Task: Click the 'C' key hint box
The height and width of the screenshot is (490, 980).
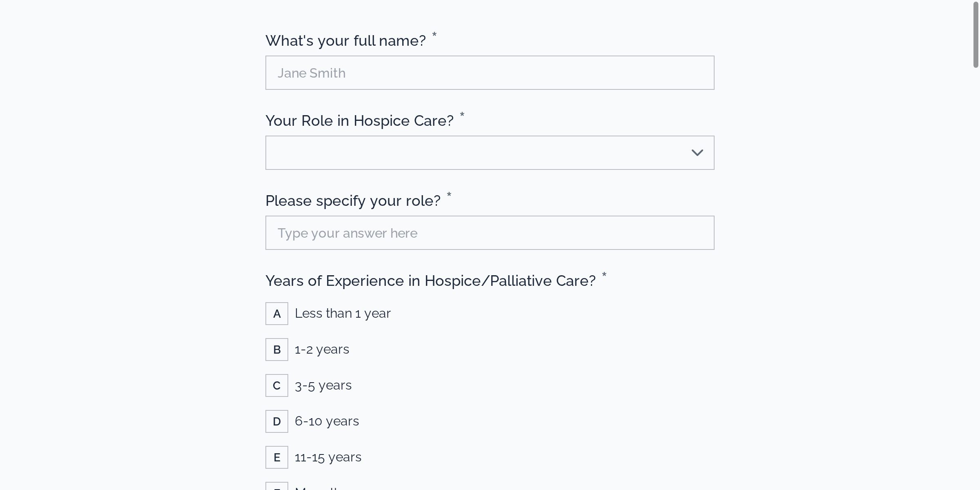Action: tap(276, 385)
